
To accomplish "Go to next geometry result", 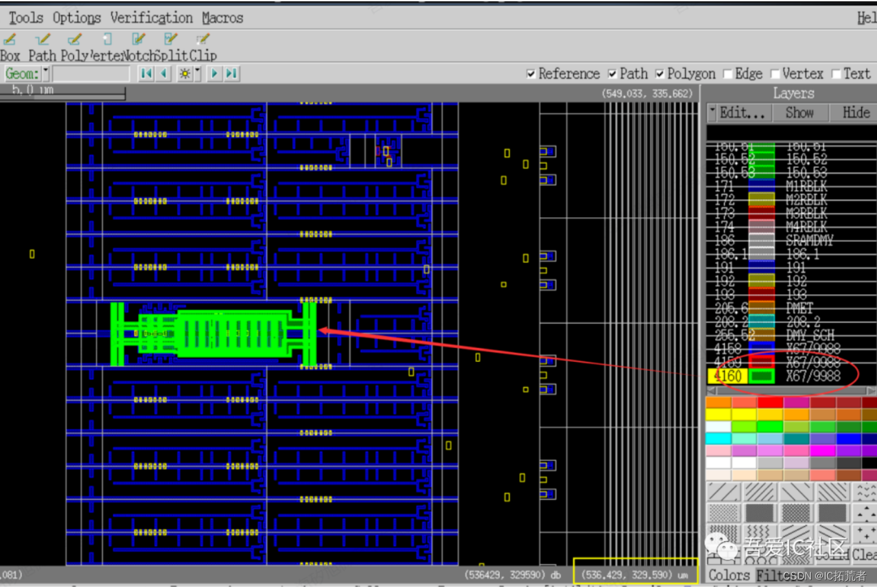I will (x=214, y=73).
